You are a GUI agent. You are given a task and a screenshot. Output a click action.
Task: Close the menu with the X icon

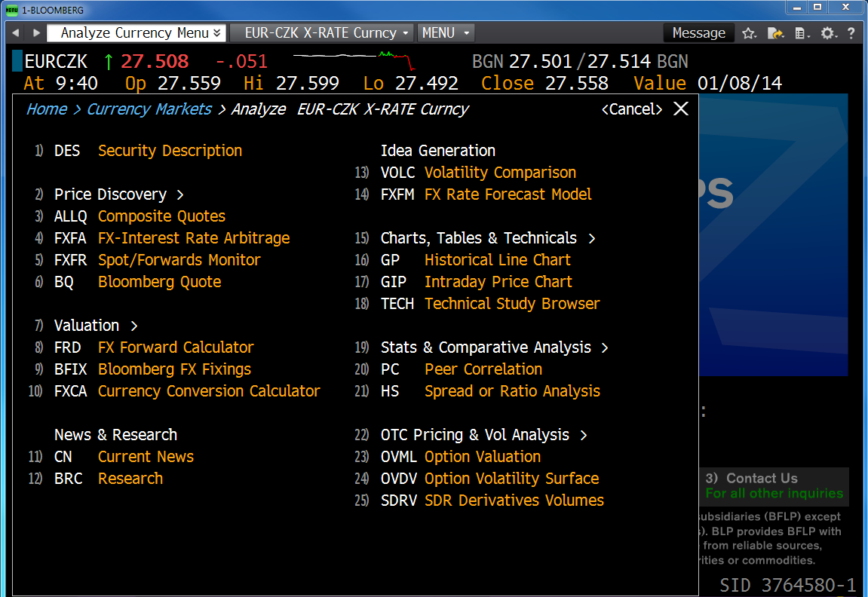681,109
